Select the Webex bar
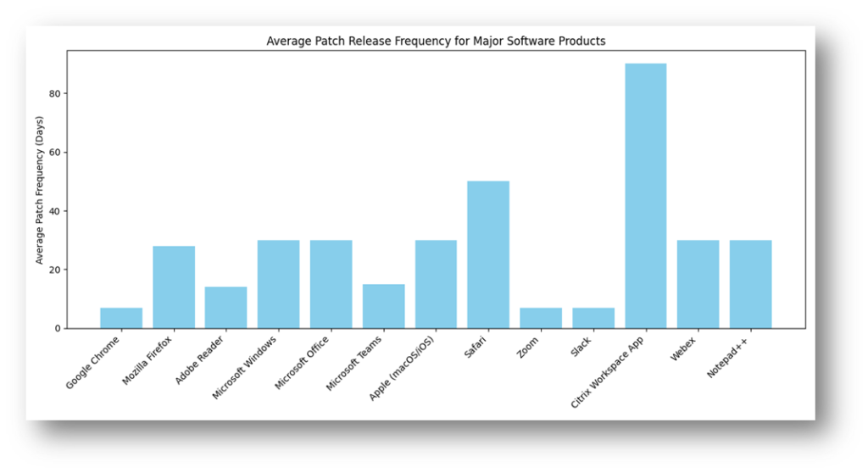This screenshot has height=473, width=868. (x=698, y=284)
